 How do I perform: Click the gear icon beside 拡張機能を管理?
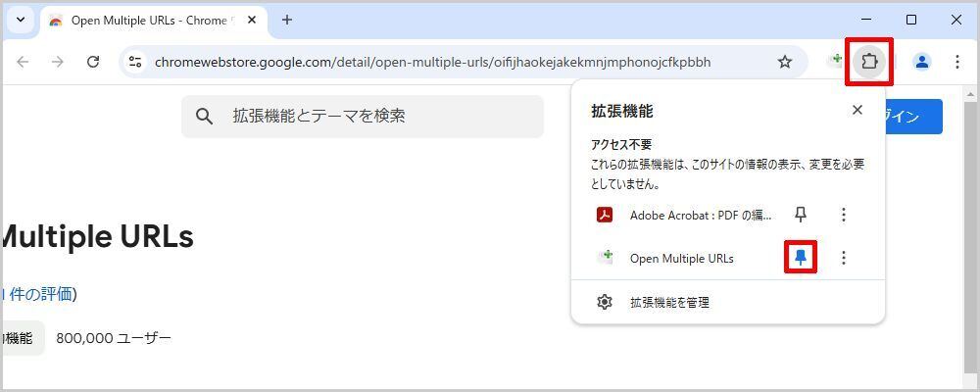coord(605,303)
